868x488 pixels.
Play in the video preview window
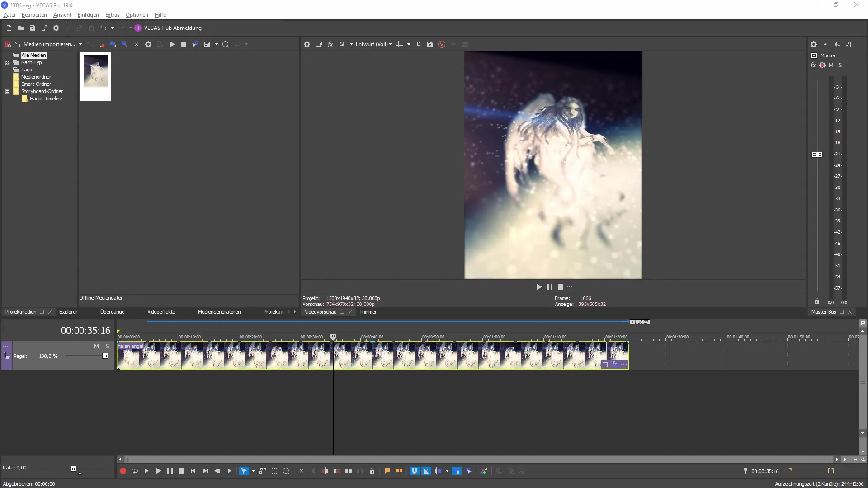[539, 287]
